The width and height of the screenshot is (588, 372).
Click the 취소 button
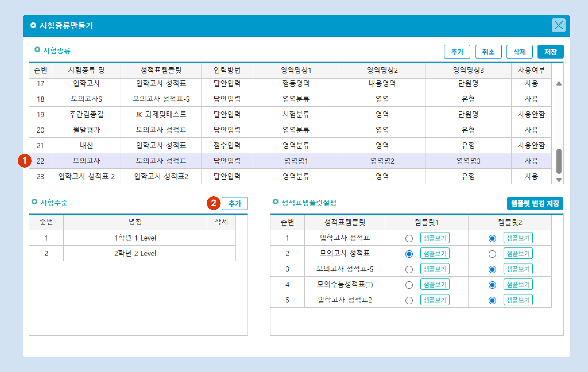coord(488,52)
